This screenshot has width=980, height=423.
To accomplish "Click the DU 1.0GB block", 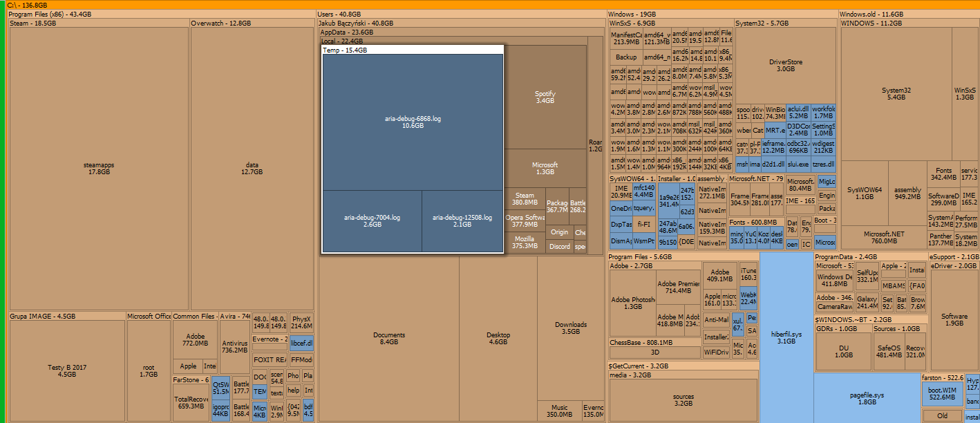I will [844, 351].
